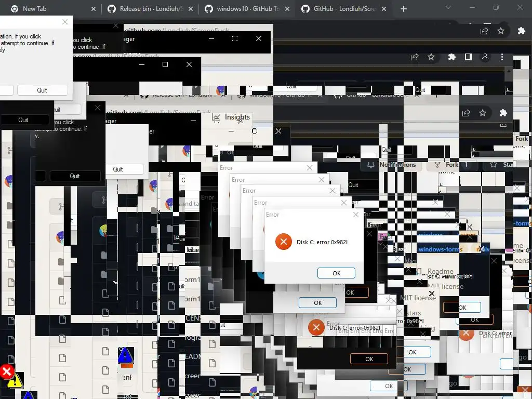
Task: Open a new tab with the plus button
Action: 403,9
